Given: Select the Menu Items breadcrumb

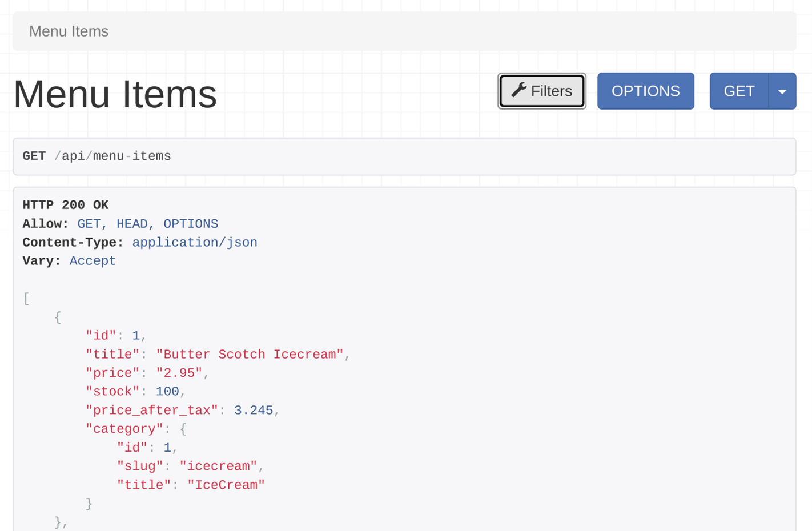Looking at the screenshot, I should [x=69, y=31].
